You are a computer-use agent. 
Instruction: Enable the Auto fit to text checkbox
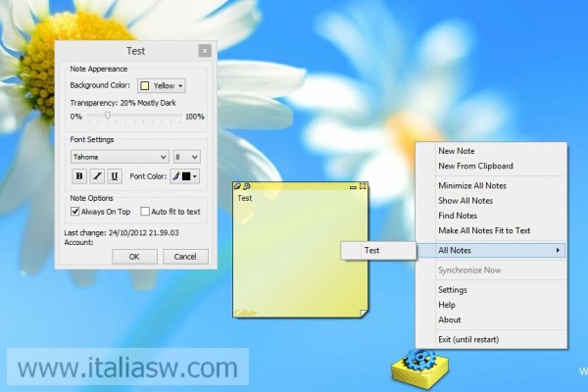click(x=145, y=211)
